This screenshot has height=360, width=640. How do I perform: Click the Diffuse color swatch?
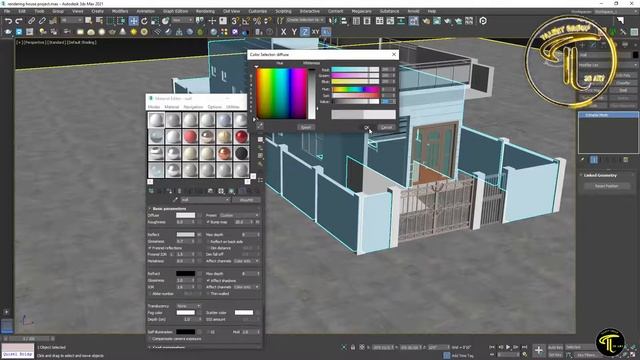click(x=185, y=215)
